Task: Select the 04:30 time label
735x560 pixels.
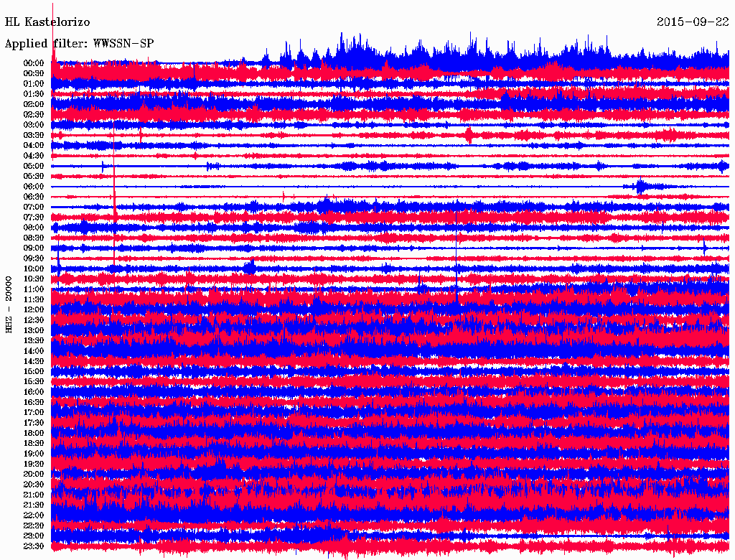Action: point(34,156)
